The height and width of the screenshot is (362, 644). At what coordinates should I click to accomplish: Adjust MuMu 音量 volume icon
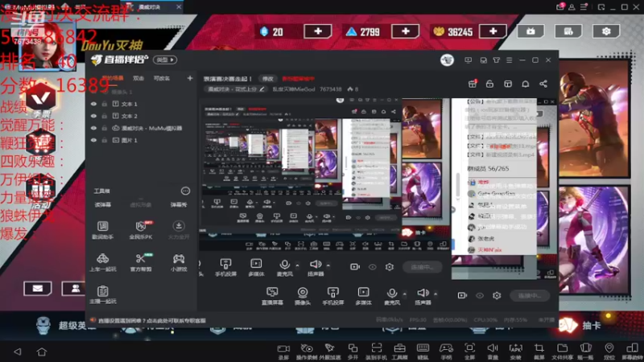pos(493,352)
